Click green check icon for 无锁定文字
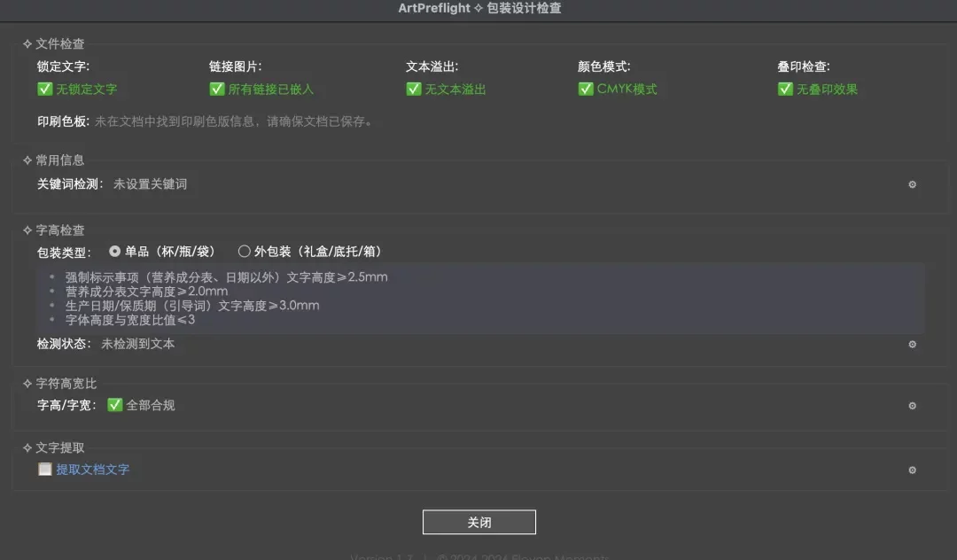The height and width of the screenshot is (560, 957). point(44,89)
